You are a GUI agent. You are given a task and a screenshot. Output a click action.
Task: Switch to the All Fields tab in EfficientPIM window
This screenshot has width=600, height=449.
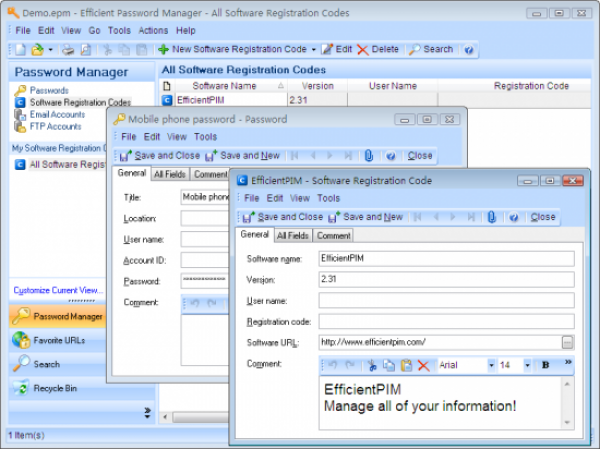tap(292, 236)
